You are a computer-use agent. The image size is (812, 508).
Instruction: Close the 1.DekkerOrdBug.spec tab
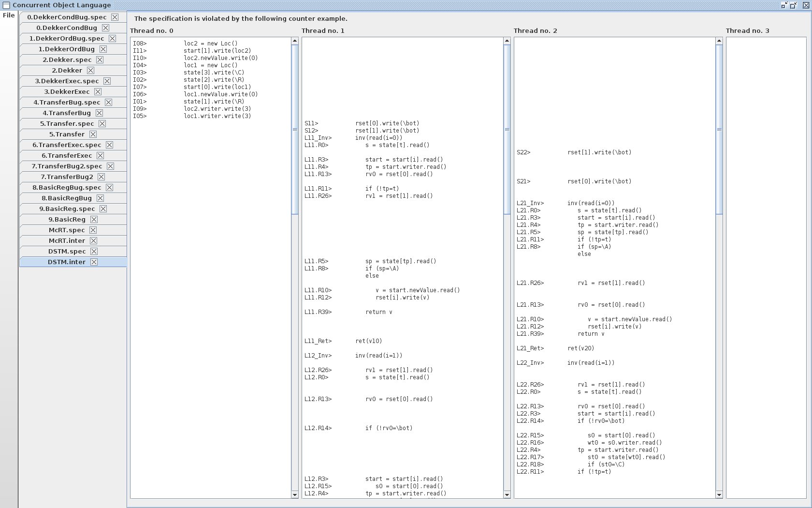click(x=112, y=38)
